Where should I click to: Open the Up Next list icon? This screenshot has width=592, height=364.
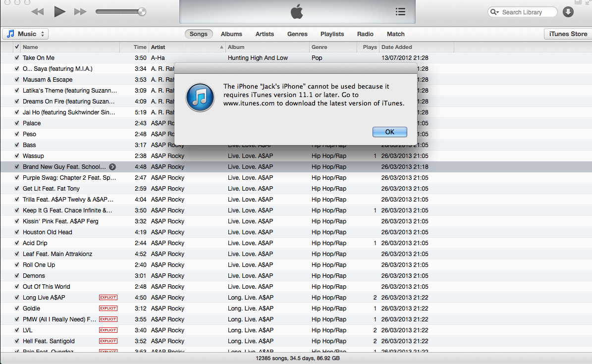(x=400, y=12)
